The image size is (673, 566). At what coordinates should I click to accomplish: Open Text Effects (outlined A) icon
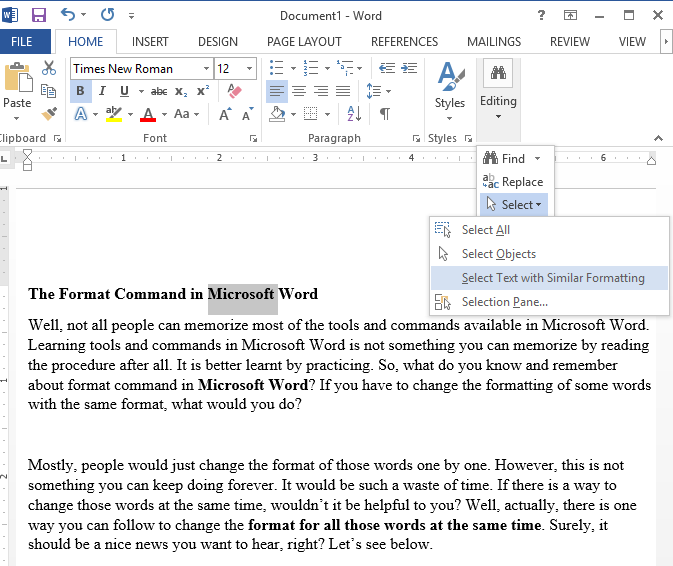coord(81,114)
